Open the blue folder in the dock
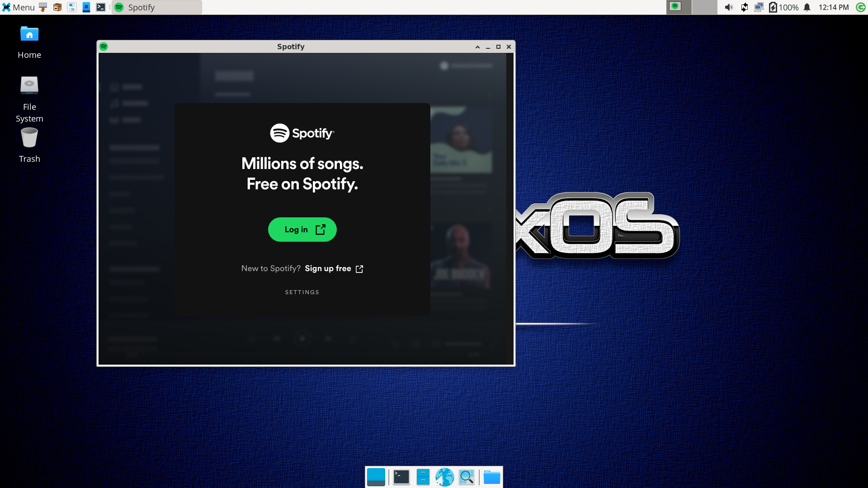The width and height of the screenshot is (868, 488). tap(491, 477)
